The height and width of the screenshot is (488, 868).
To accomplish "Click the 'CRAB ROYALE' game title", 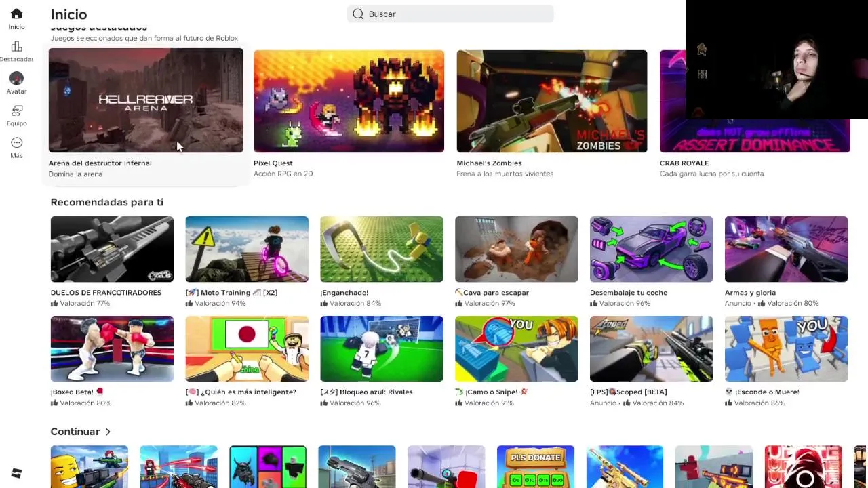I will click(684, 163).
